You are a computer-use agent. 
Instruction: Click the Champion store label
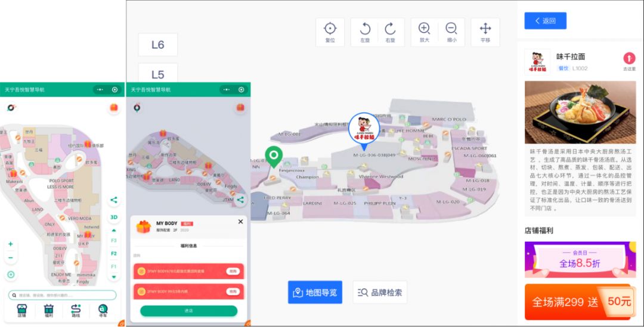coord(307,177)
